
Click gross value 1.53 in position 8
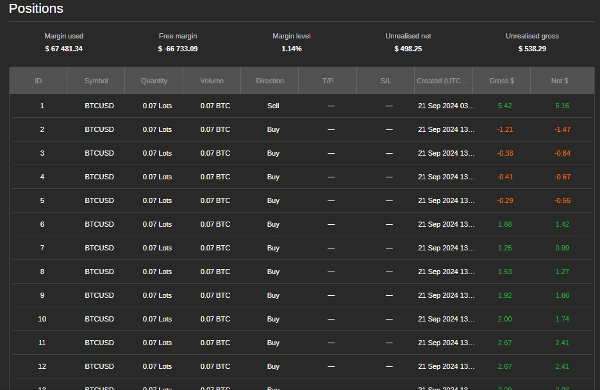coord(505,271)
